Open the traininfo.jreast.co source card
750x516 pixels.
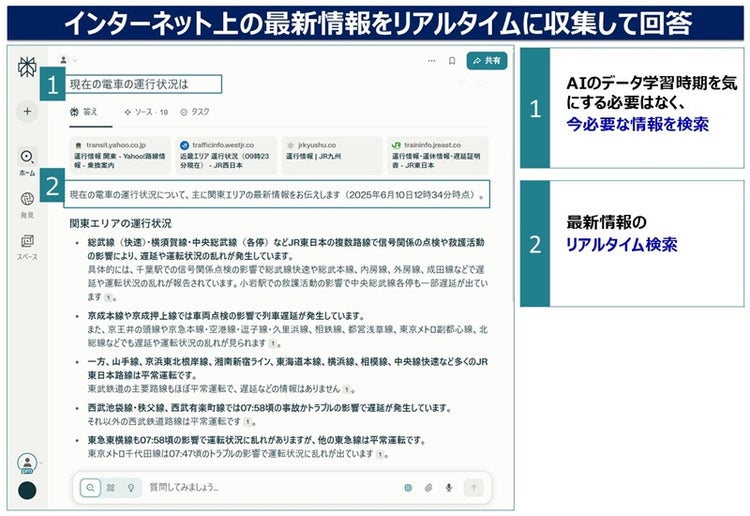point(439,155)
